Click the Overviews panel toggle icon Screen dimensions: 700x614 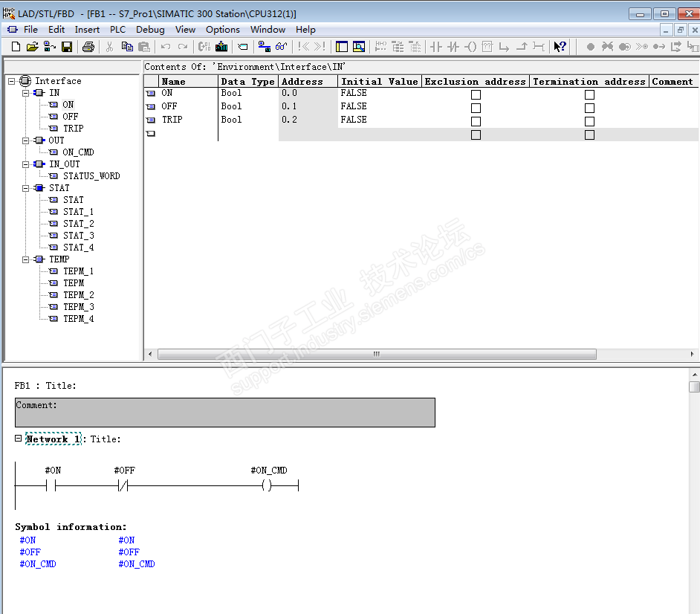342,46
